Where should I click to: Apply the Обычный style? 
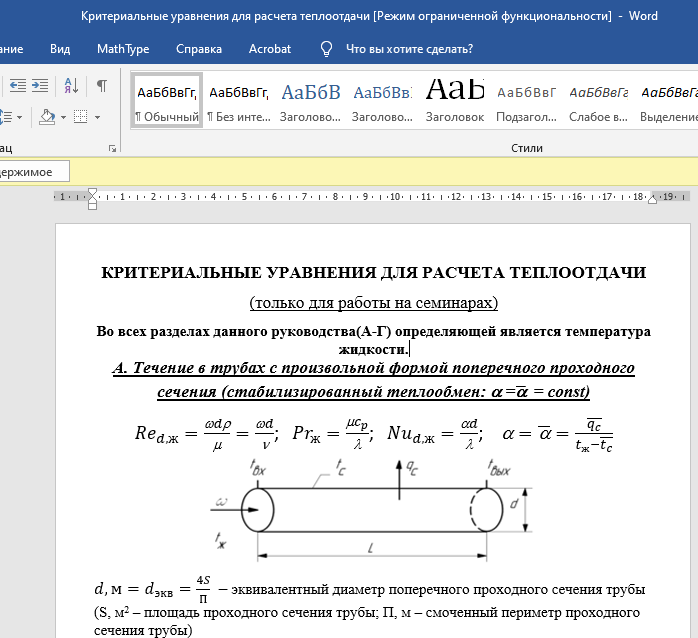pos(167,101)
